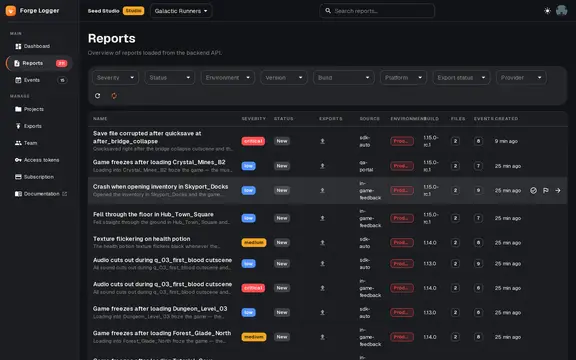Click medium badge on Texture flickering row
The height and width of the screenshot is (360, 576).
(254, 243)
